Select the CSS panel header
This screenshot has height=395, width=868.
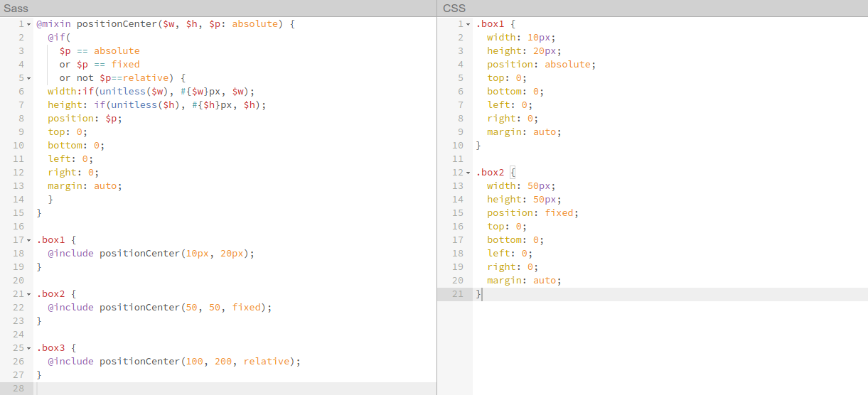[x=653, y=9]
